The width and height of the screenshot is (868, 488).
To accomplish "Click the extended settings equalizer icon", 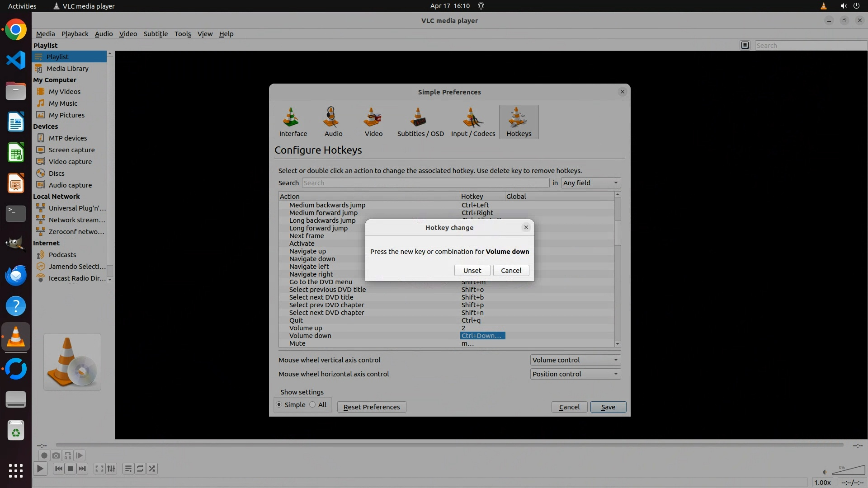I will click(x=111, y=469).
